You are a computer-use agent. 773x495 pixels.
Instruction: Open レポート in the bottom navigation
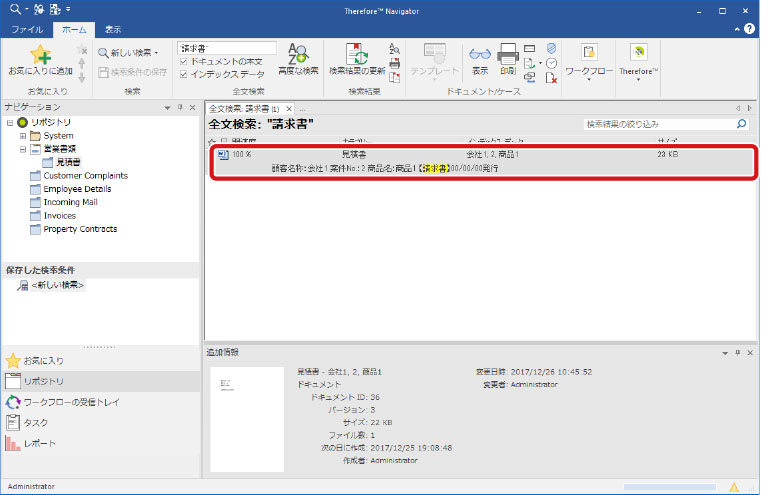click(x=40, y=443)
